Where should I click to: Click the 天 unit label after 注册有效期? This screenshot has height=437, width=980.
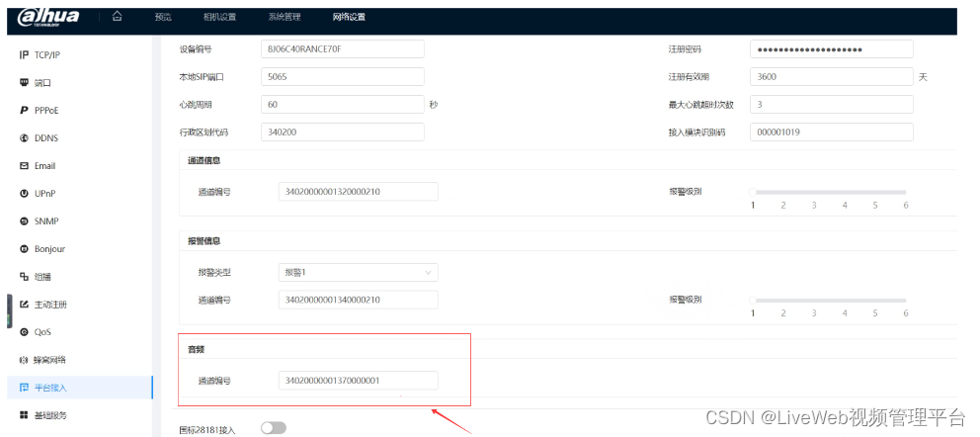[x=923, y=77]
